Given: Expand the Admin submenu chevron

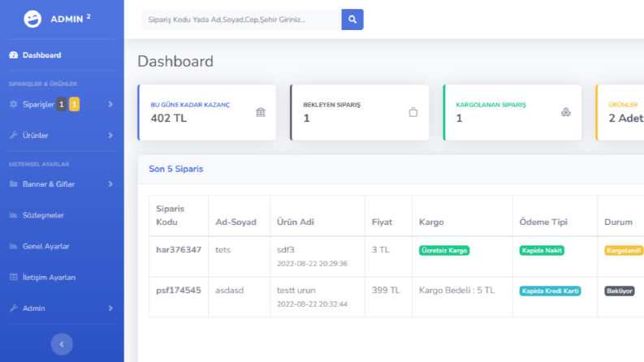Looking at the screenshot, I should pyautogui.click(x=110, y=308).
